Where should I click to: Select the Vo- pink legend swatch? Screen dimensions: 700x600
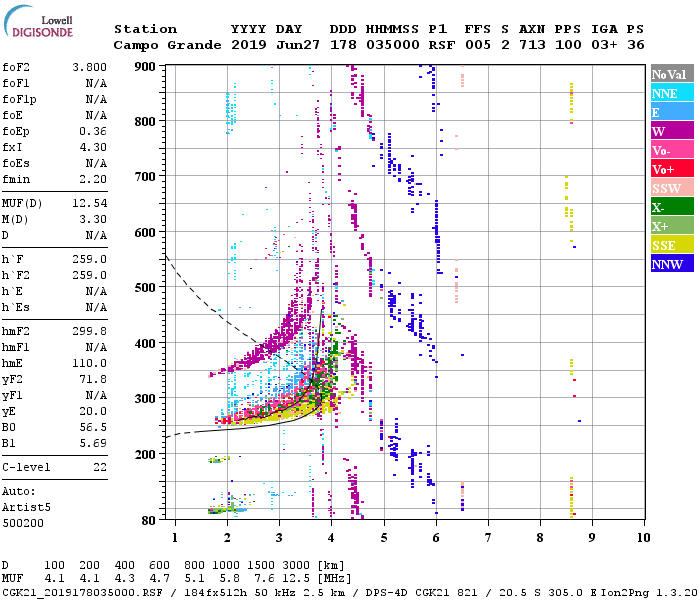coord(672,150)
